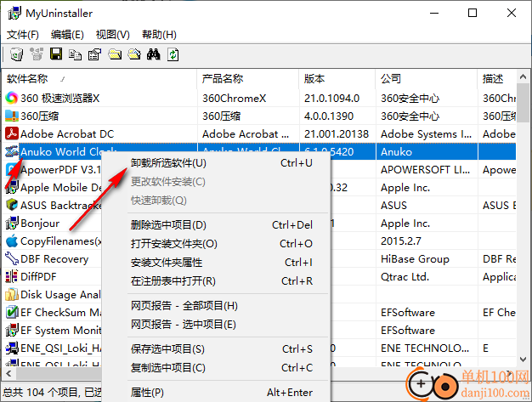
Task: Choose 删除选中项目(D) from context menu
Action: click(x=216, y=225)
